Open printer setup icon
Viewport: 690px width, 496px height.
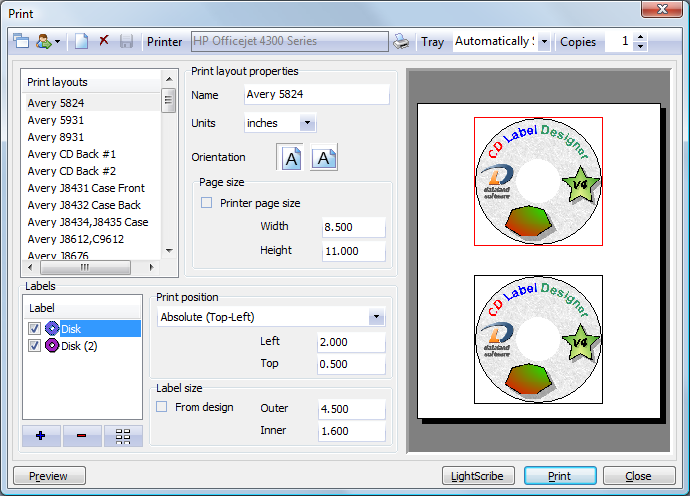click(401, 41)
